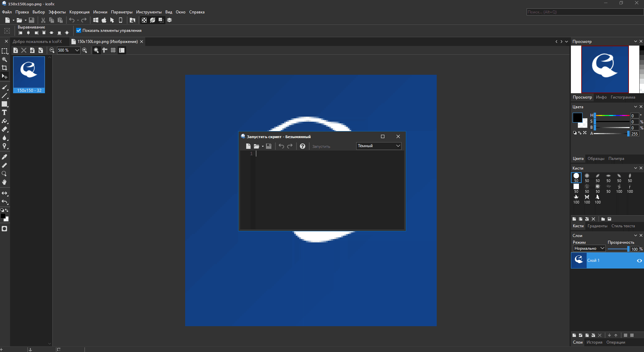This screenshot has height=352, width=644.
Task: Open the Стиль текста tab
Action: click(623, 226)
